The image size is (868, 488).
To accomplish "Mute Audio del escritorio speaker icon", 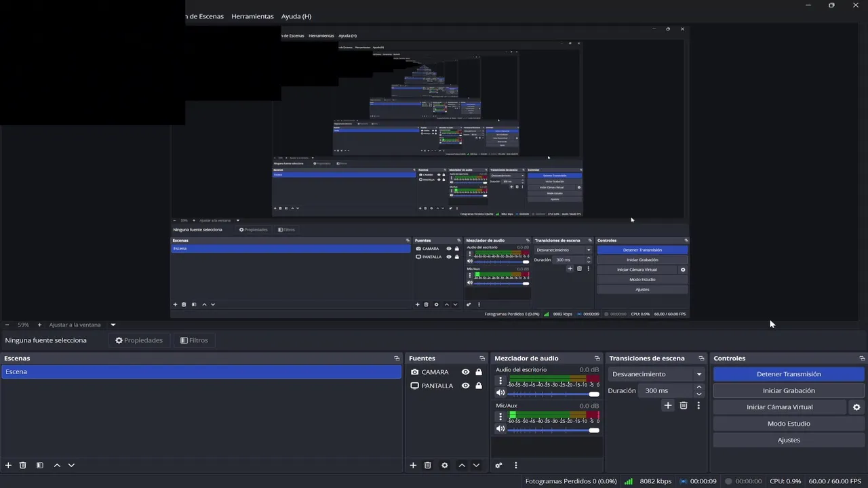I will coord(500,393).
